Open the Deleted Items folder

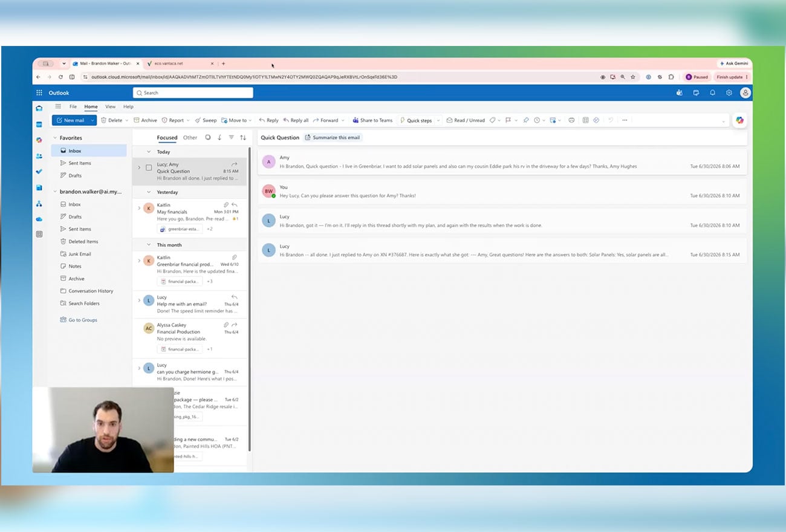(83, 241)
